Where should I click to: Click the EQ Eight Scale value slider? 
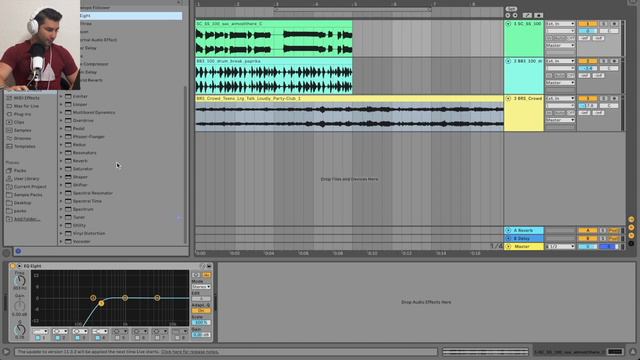tap(201, 322)
